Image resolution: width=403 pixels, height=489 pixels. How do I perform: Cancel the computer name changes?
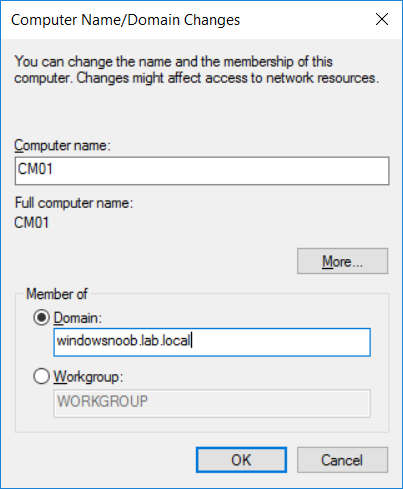(x=342, y=460)
